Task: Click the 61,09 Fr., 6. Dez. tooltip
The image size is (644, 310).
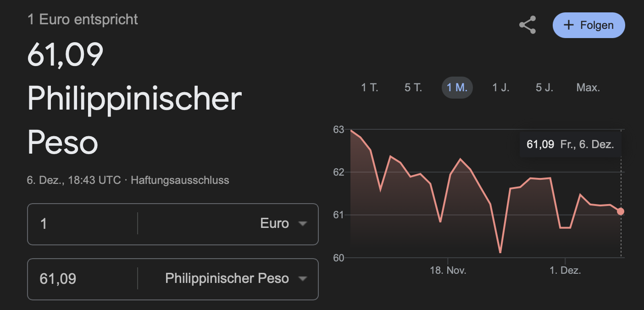Action: click(x=570, y=145)
